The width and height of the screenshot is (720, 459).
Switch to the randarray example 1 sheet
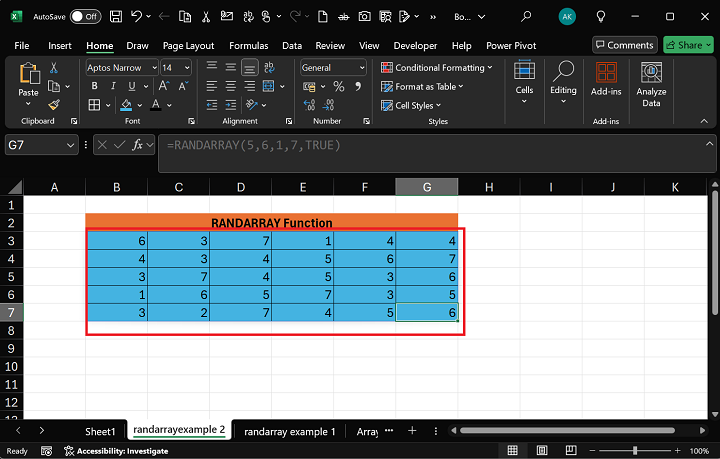pyautogui.click(x=291, y=431)
